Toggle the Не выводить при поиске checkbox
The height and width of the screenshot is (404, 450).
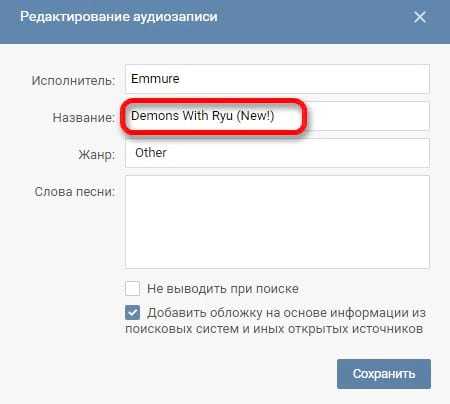tap(132, 288)
